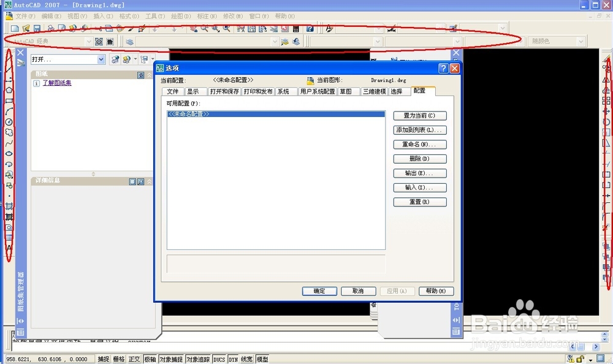
Task: Click the 添加到列表(L)... button
Action: point(420,130)
